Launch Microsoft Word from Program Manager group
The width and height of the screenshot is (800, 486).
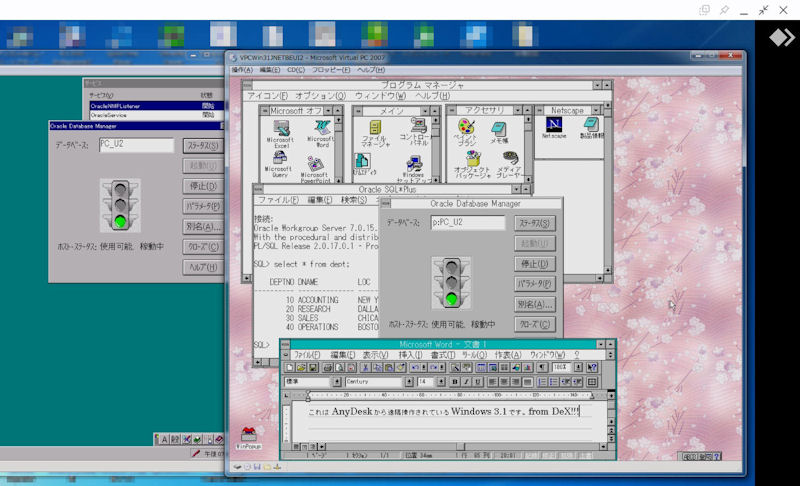click(x=322, y=128)
